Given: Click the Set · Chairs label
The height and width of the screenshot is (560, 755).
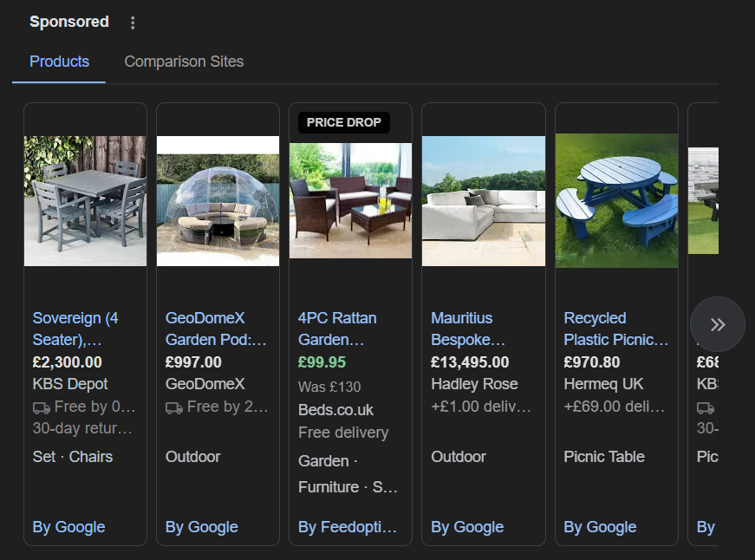Looking at the screenshot, I should pos(73,457).
